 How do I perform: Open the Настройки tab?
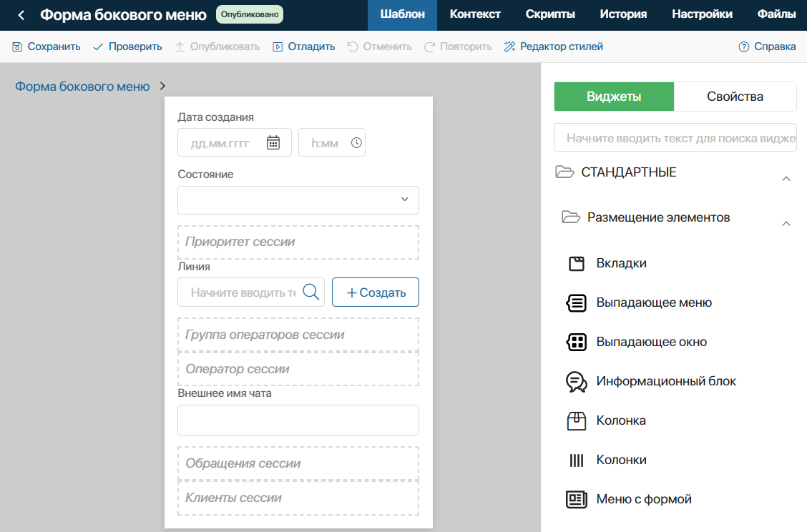[x=702, y=15]
